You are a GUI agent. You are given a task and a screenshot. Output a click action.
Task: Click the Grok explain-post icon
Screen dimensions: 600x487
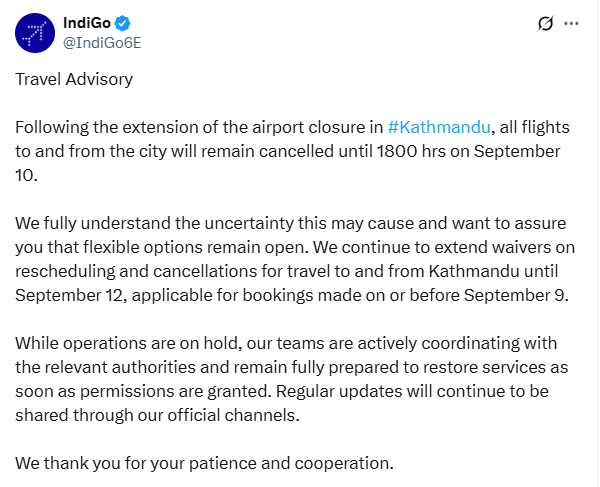pyautogui.click(x=545, y=23)
